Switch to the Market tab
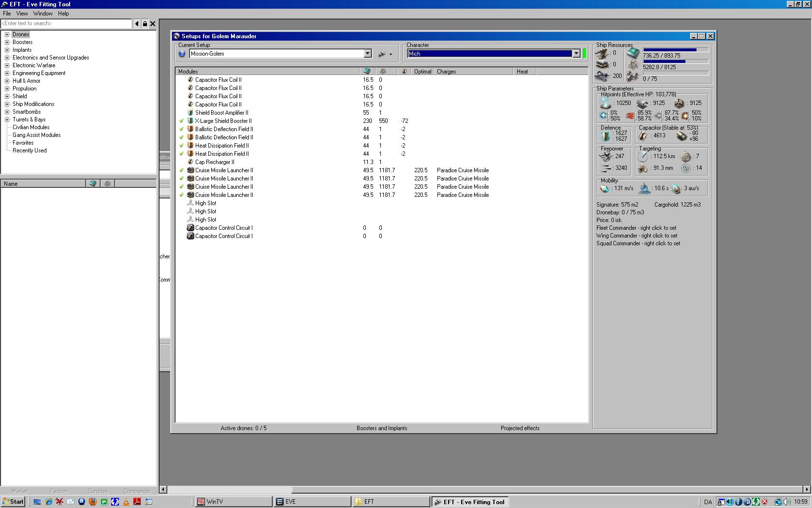812x508 pixels. [20, 491]
